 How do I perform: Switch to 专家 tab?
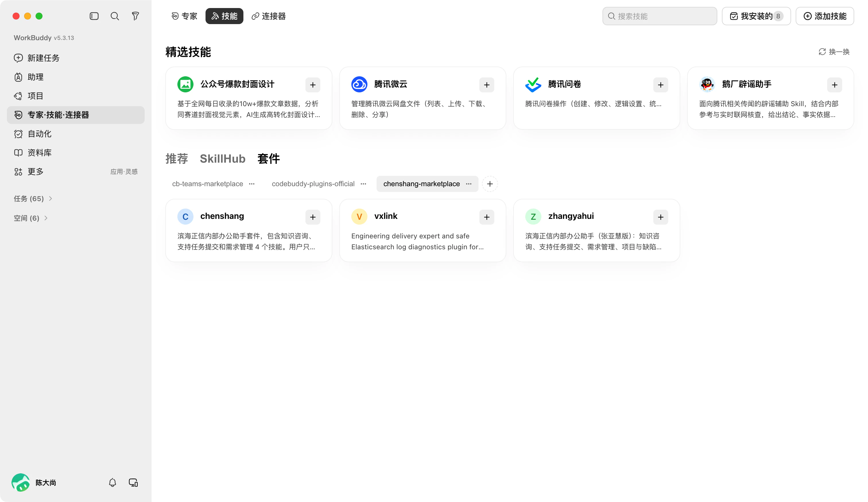(x=184, y=16)
